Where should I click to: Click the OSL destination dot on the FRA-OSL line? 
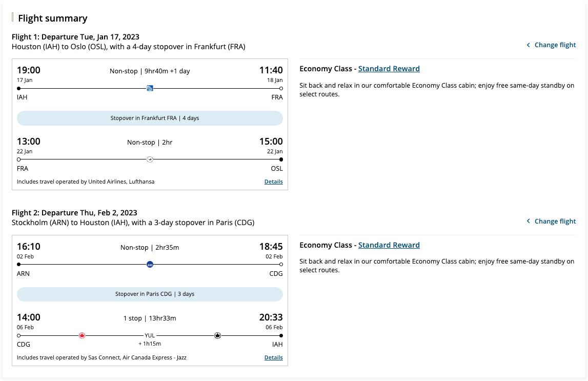pyautogui.click(x=280, y=159)
